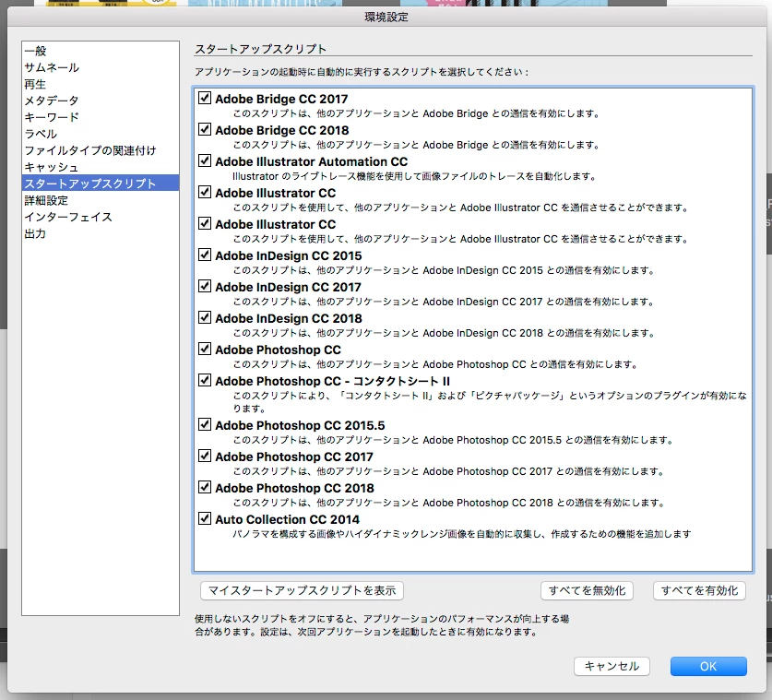Click the キャンセル button
This screenshot has height=700, width=772.
point(612,666)
